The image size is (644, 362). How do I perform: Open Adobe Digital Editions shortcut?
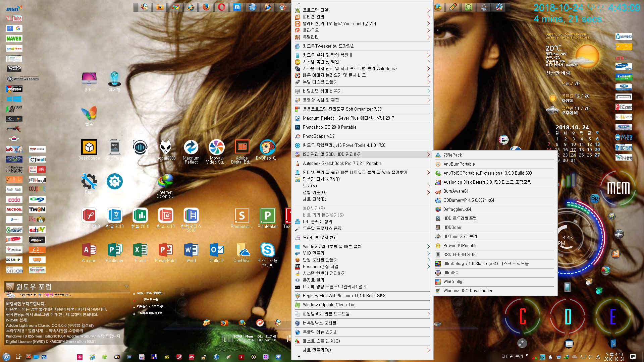click(x=242, y=152)
